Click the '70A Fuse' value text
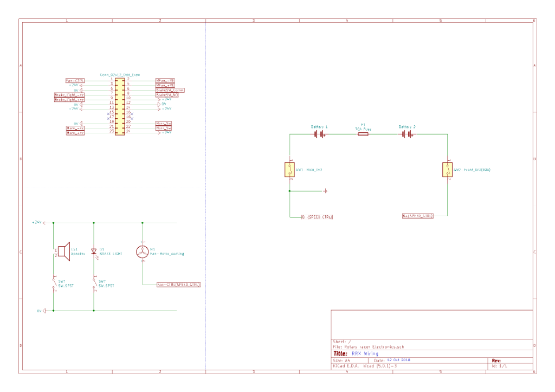This screenshot has width=555, height=392. pyautogui.click(x=363, y=129)
